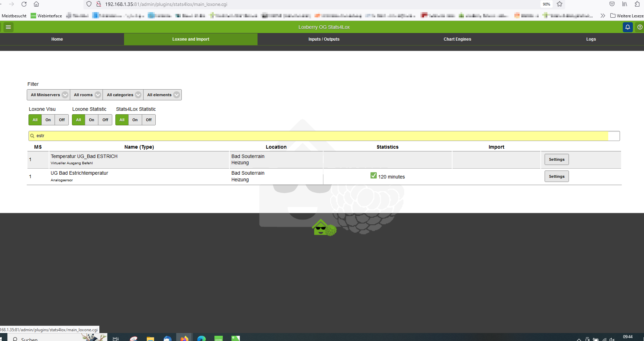Open the browser extensions icon
Image resolution: width=644 pixels, height=341 pixels.
[637, 4]
